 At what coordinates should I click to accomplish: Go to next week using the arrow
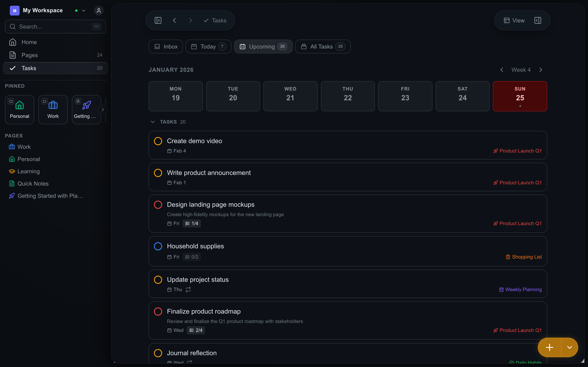[541, 70]
